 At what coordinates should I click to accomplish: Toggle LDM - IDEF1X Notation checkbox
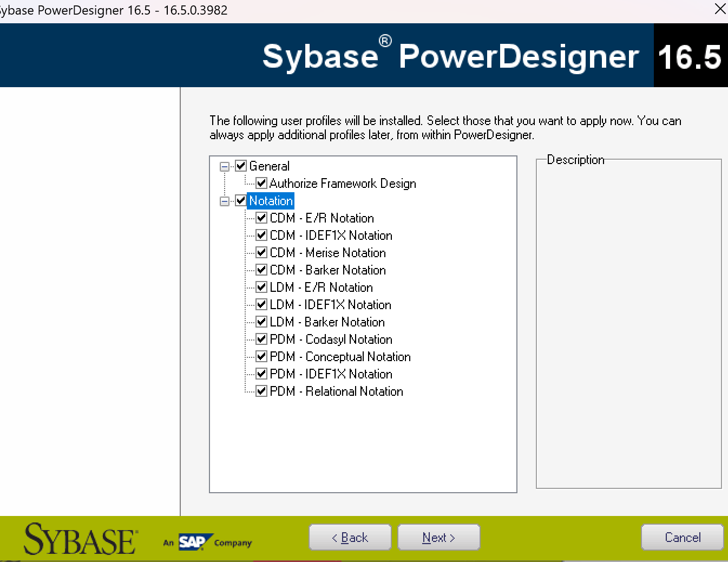[x=261, y=304]
